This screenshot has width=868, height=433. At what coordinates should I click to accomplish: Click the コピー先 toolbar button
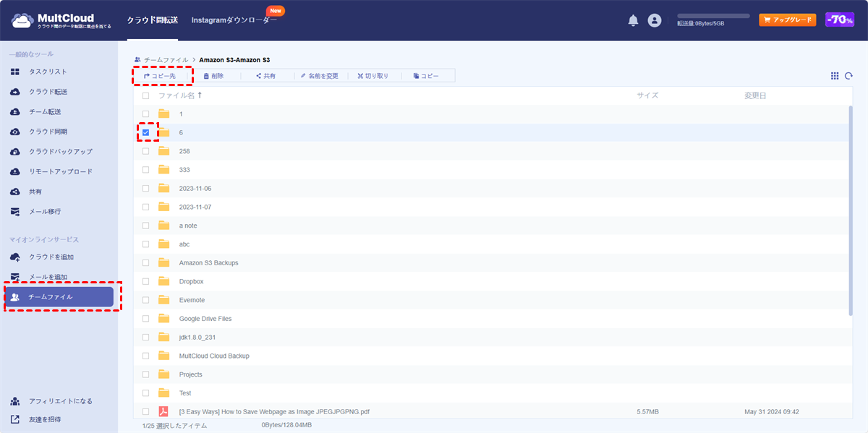[x=160, y=76]
